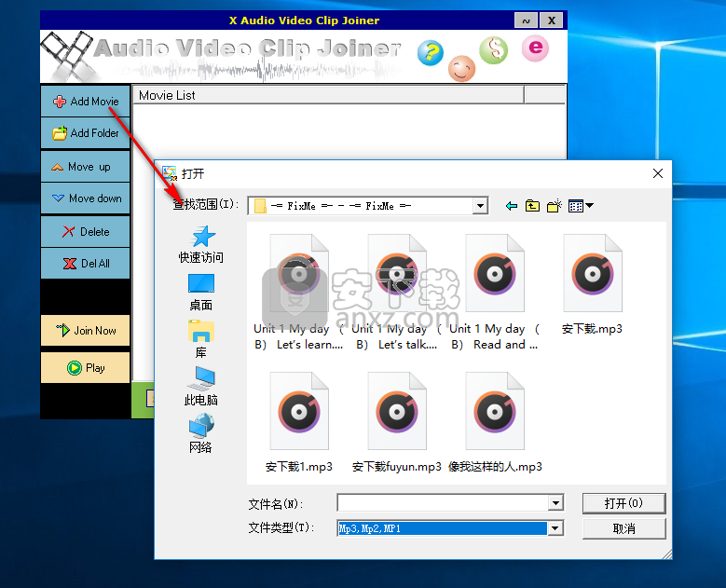Click the Play button

[85, 368]
